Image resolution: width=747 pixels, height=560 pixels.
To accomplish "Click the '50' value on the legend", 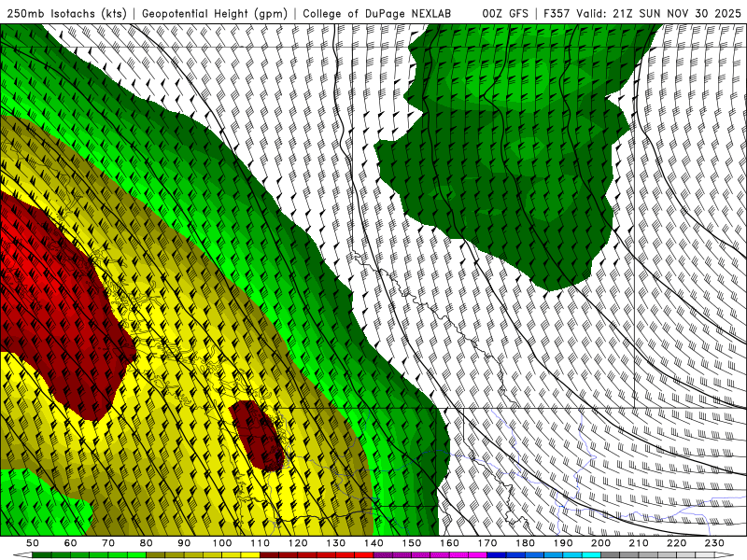I will click(33, 543).
